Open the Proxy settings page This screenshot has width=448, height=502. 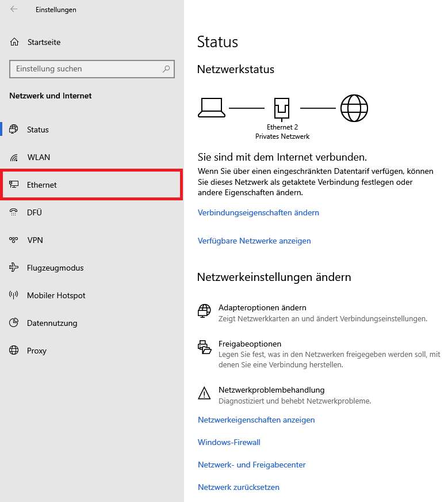click(x=37, y=351)
